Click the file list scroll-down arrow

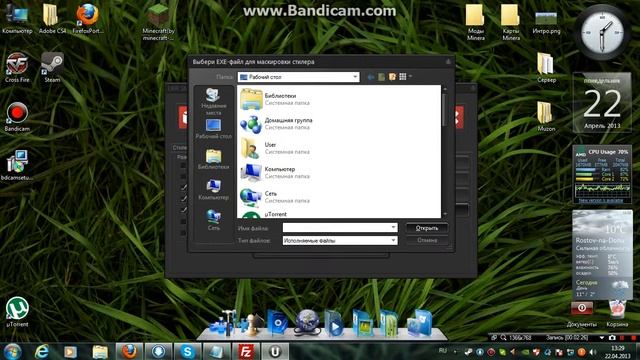444,214
